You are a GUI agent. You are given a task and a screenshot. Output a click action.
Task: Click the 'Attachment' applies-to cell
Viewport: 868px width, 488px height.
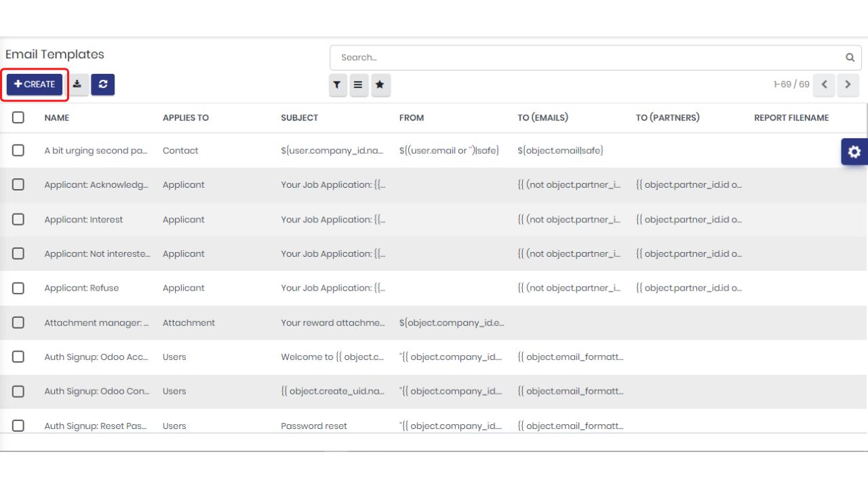(x=189, y=323)
